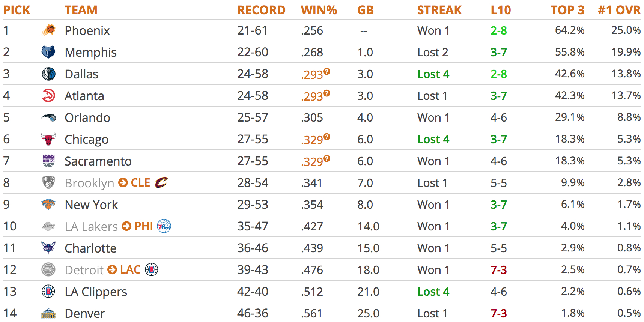644x322 pixels.
Task: Click the 76ers logo beside PHI
Action: 164,226
